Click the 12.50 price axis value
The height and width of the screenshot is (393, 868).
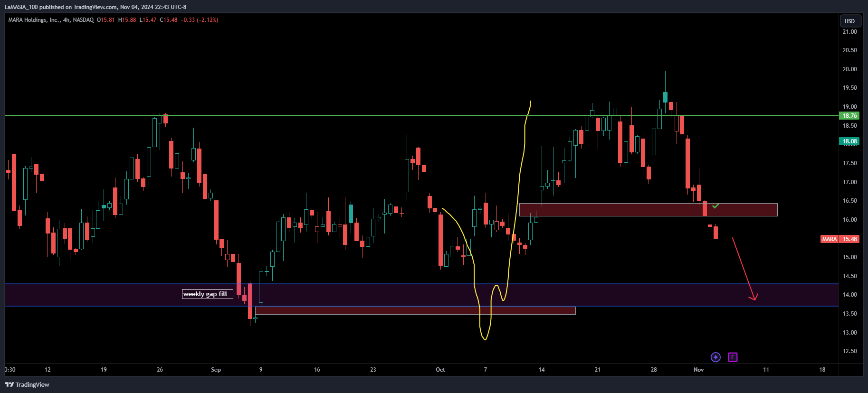(x=849, y=351)
